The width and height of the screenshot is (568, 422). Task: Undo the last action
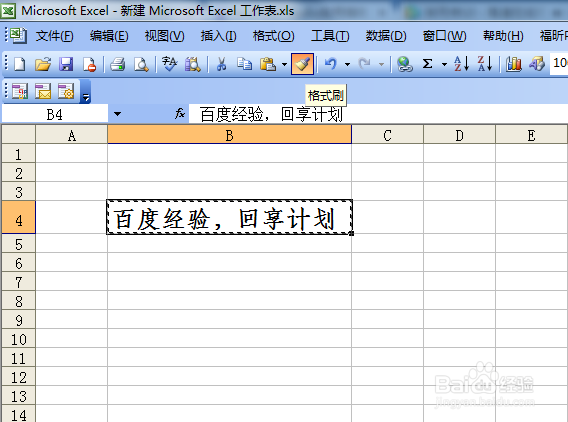[x=331, y=64]
